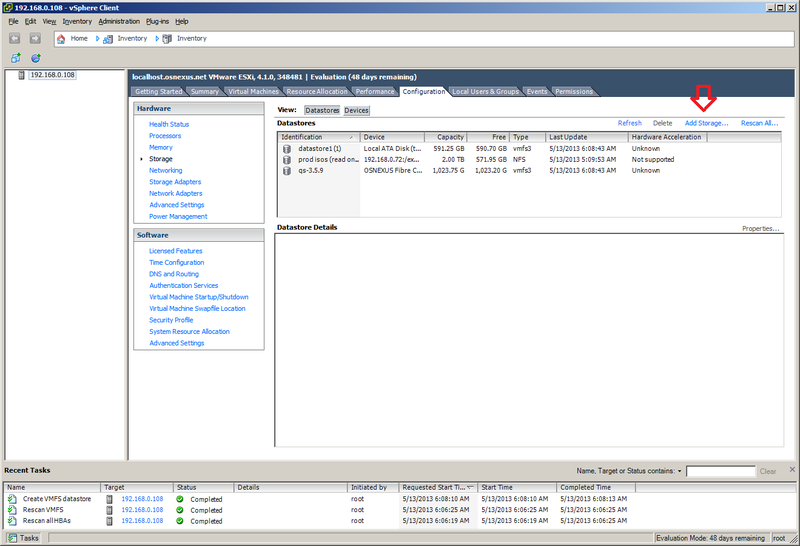Viewport: 800px width, 546px height.
Task: Switch to the Events tab
Action: point(537,91)
